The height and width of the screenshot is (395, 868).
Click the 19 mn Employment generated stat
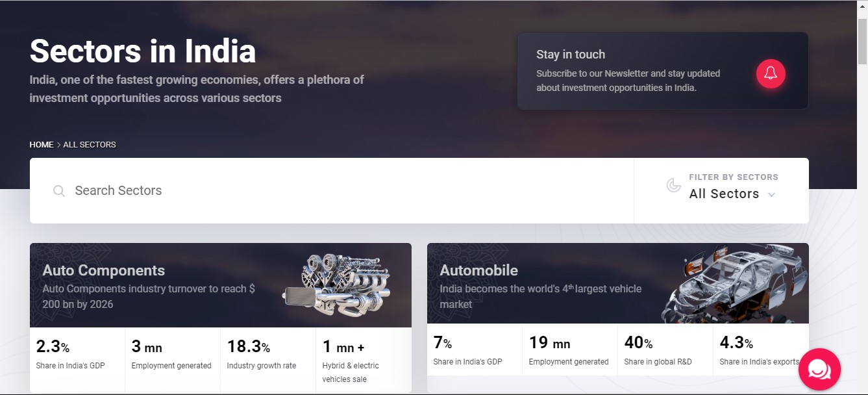569,351
